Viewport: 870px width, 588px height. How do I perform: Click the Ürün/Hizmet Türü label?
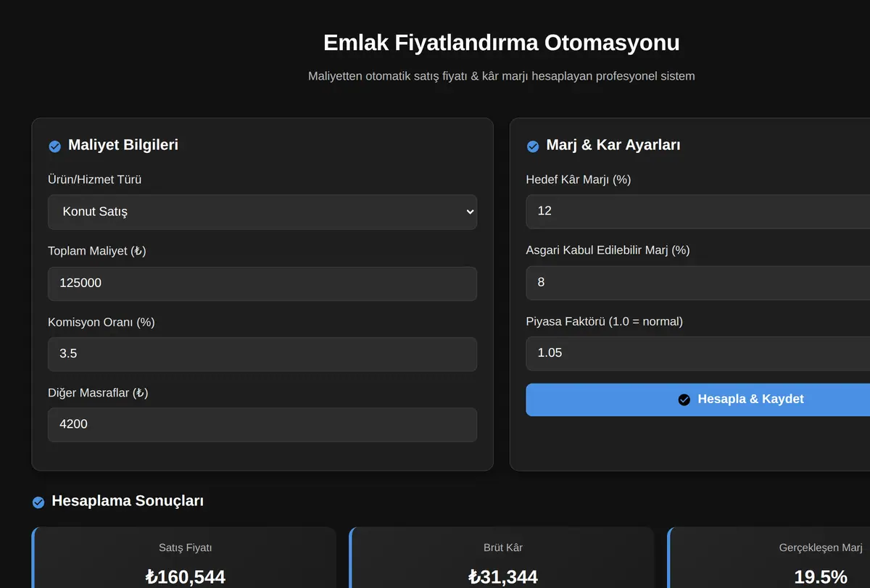coord(95,180)
